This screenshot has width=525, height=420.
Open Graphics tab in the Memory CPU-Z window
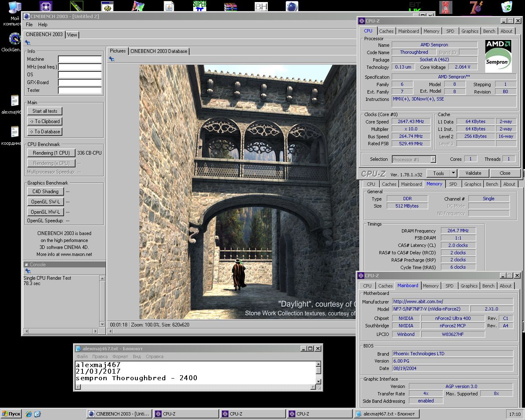click(472, 184)
